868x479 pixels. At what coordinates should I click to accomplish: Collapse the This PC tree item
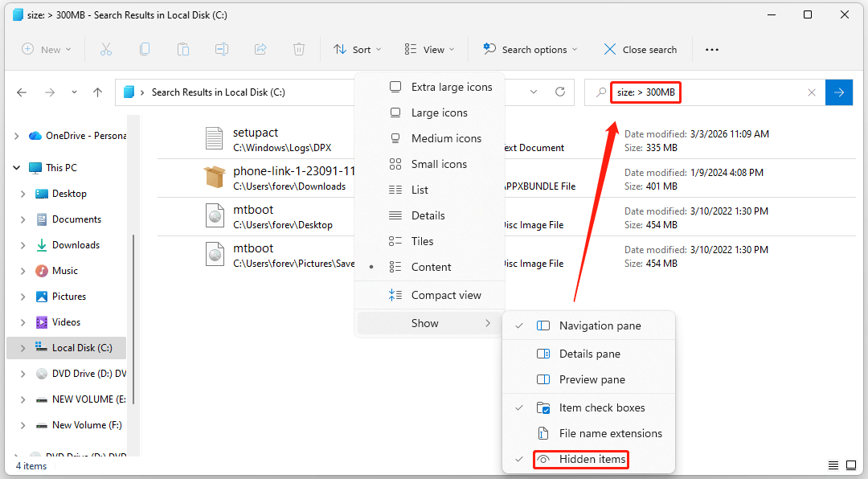[x=16, y=167]
